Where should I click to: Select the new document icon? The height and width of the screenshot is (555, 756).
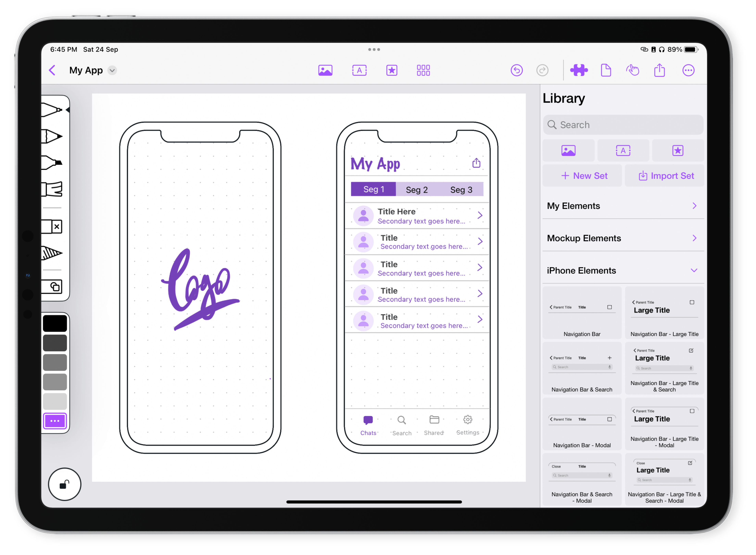tap(606, 70)
